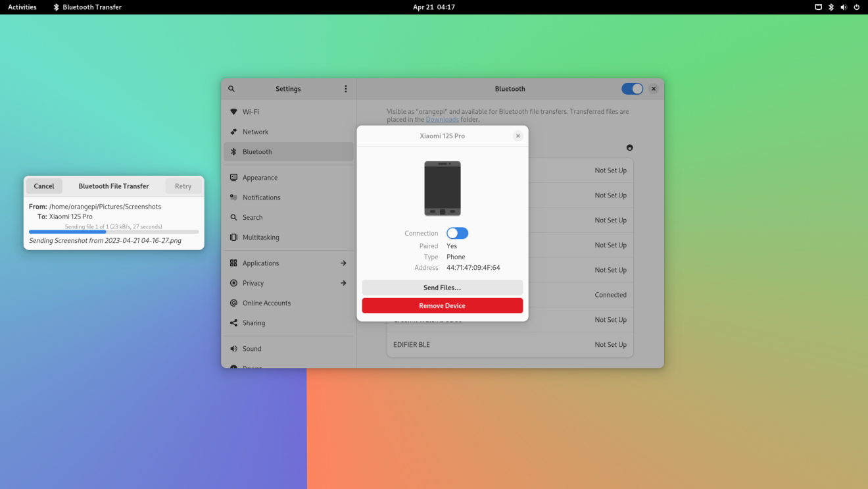Click the Network icon in sidebar
This screenshot has width=868, height=489.
pos(233,132)
